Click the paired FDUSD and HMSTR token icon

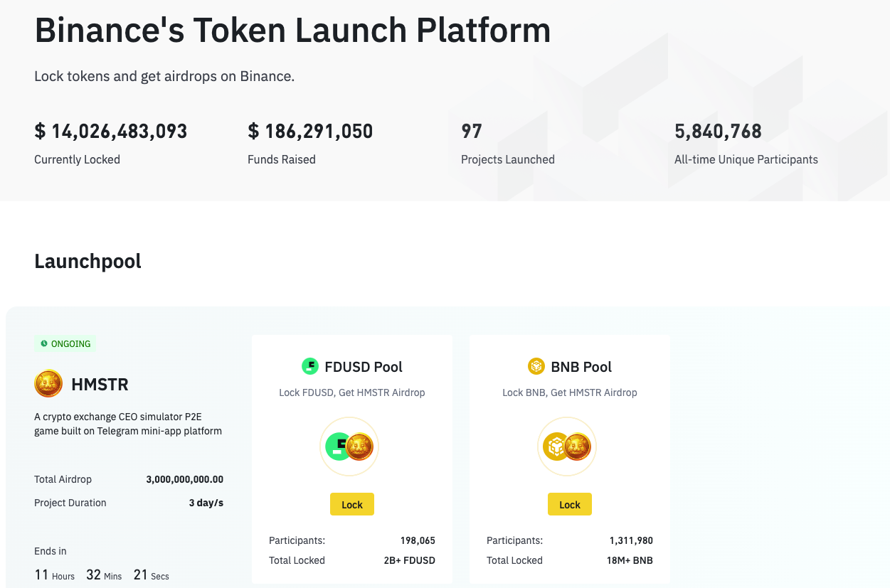(349, 447)
